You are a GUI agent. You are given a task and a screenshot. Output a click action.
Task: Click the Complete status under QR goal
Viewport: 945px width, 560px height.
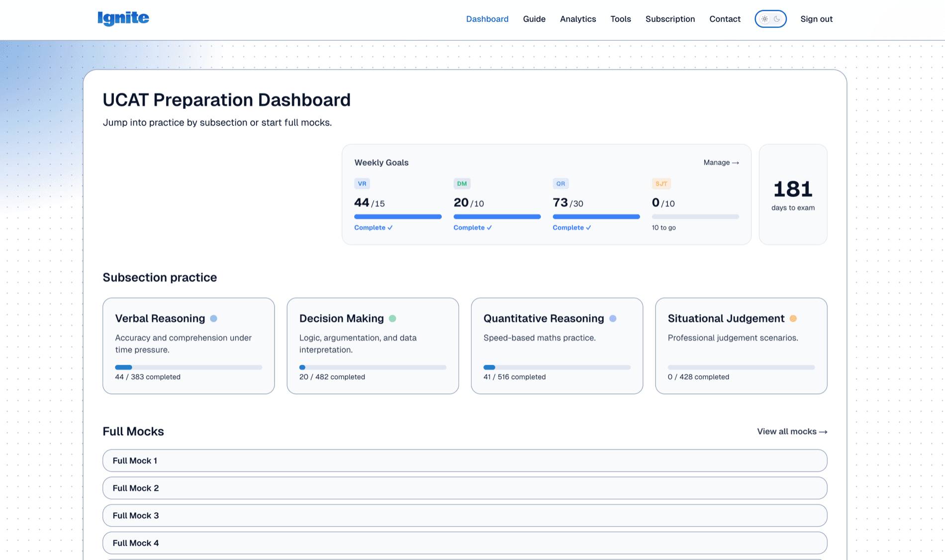[x=572, y=227]
